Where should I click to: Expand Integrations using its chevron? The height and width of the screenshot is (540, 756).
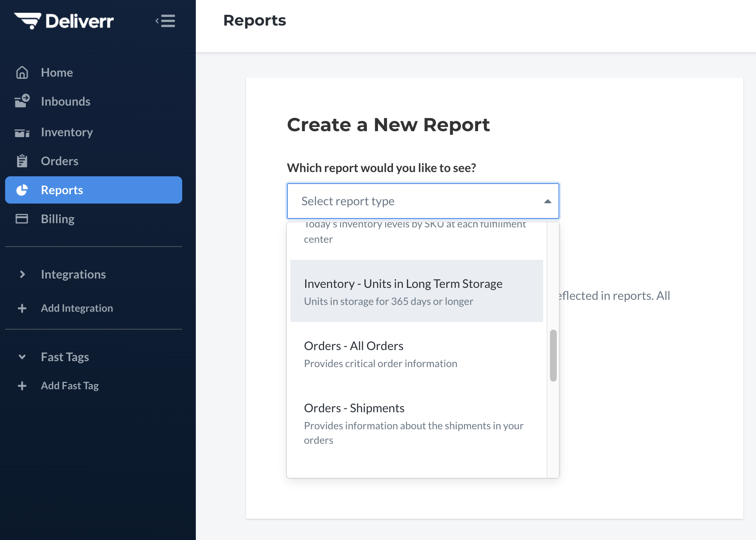click(x=23, y=274)
